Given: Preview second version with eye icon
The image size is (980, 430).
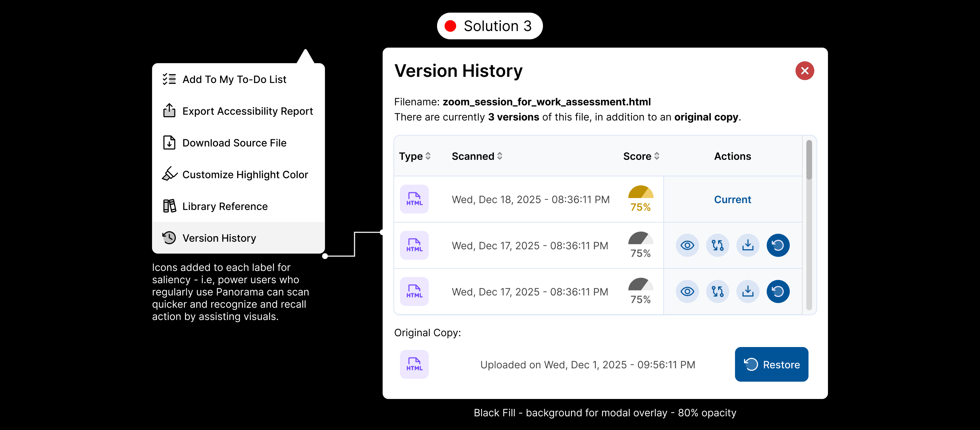Looking at the screenshot, I should pyautogui.click(x=687, y=245).
